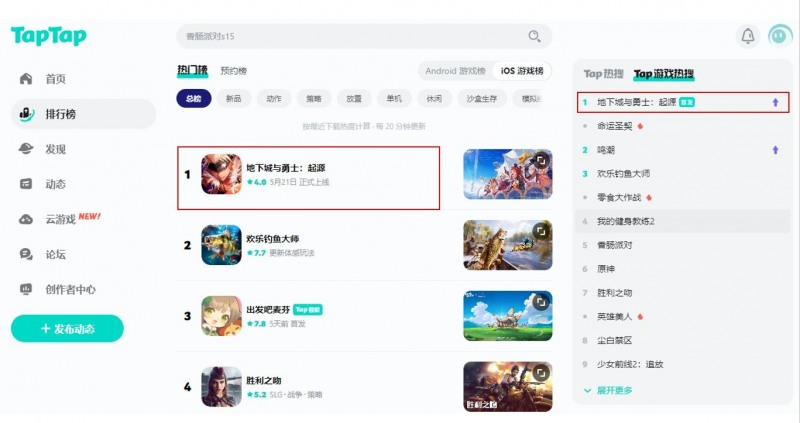Go to 首页 home in sidebar

pos(55,79)
